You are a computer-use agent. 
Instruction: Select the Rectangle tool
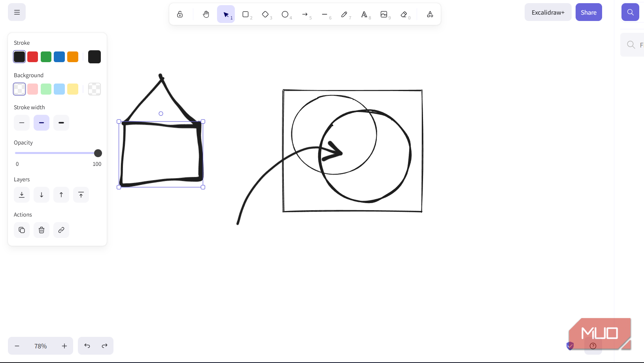[246, 14]
